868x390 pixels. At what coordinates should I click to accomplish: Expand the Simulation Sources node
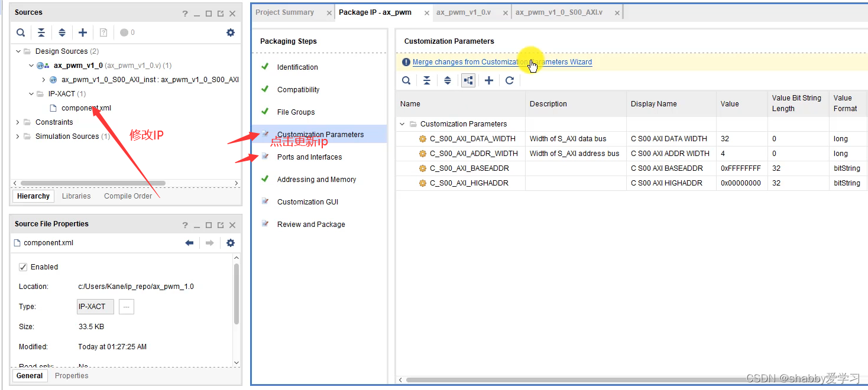18,136
